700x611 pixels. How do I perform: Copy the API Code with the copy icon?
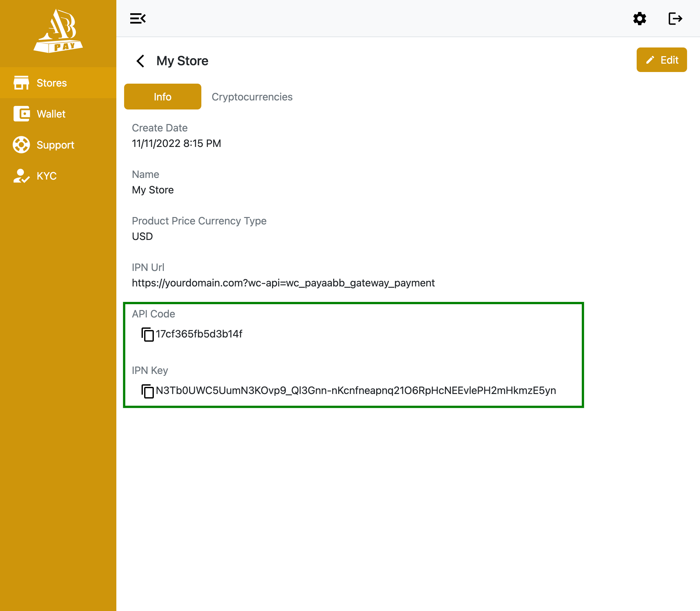pyautogui.click(x=148, y=334)
